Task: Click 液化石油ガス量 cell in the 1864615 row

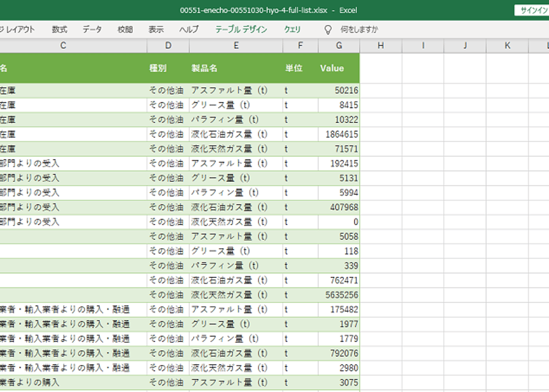Action: pyautogui.click(x=236, y=134)
